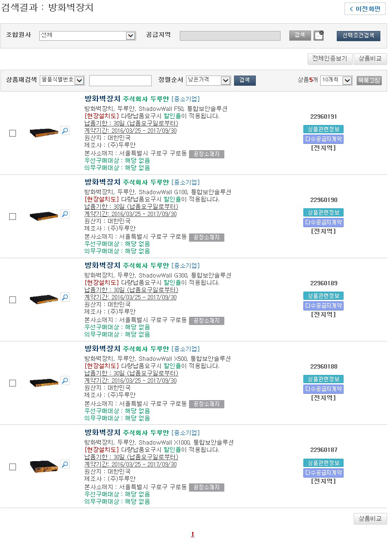Click the 선택조건검색 button
This screenshot has width=392, height=542.
[x=358, y=35]
